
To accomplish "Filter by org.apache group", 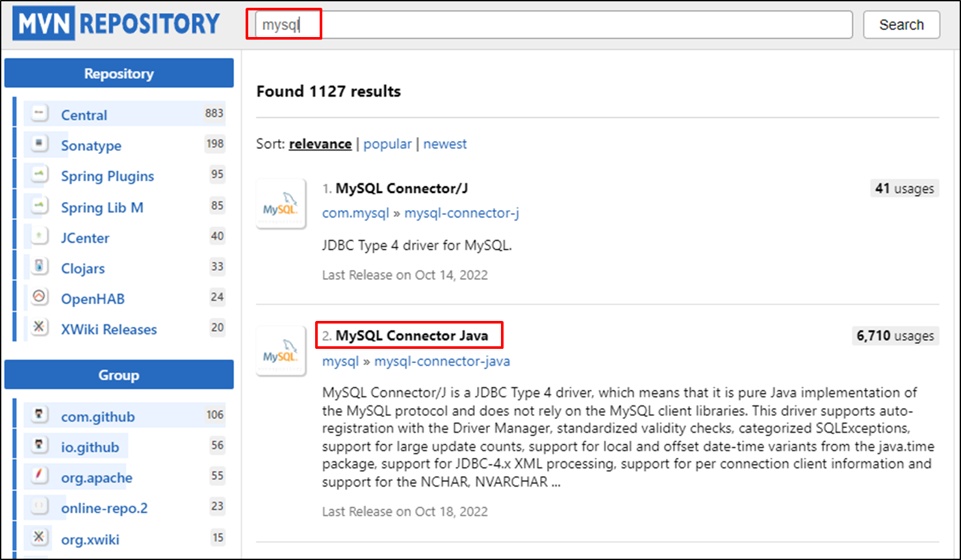I will (x=97, y=477).
